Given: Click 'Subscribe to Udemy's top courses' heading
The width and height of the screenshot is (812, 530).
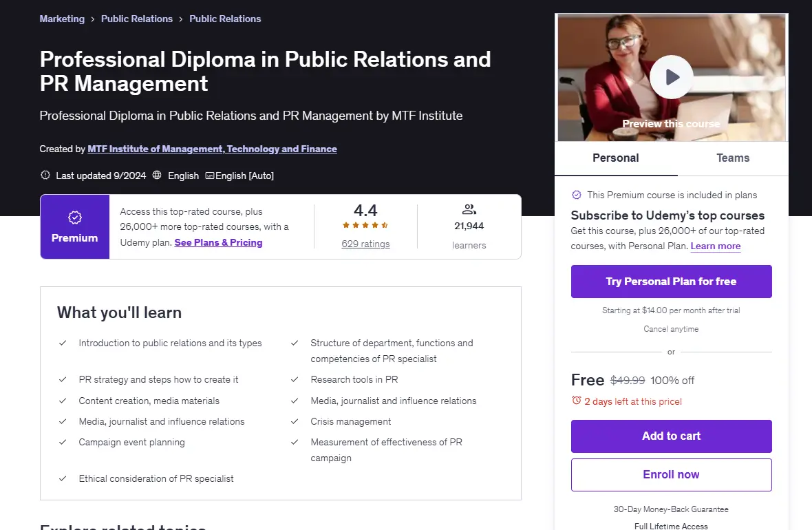Looking at the screenshot, I should 667,215.
